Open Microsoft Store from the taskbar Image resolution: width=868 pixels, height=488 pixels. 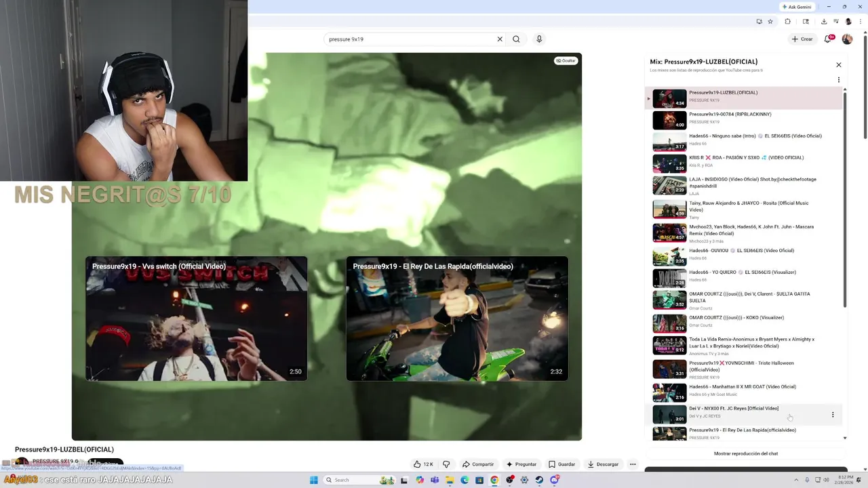[x=479, y=480]
